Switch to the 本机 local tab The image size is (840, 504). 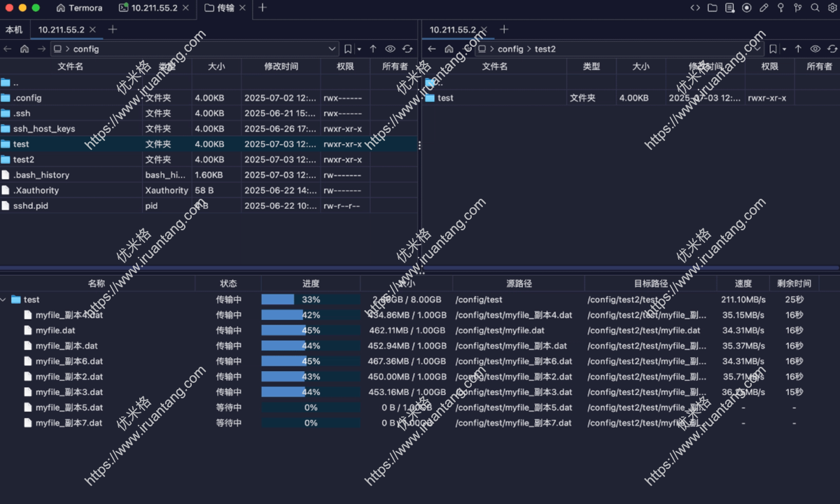(x=14, y=29)
